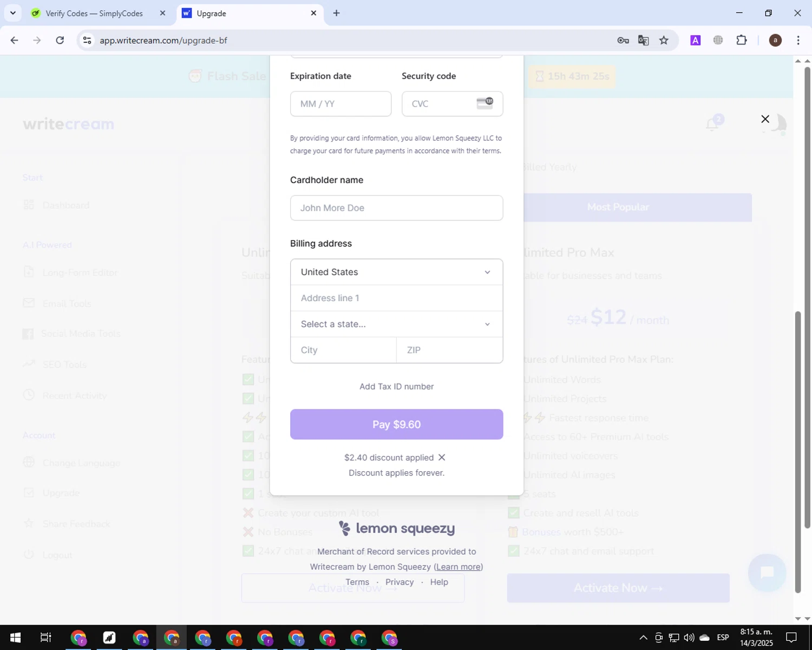Reload the Writecream upgrade page

[x=60, y=40]
